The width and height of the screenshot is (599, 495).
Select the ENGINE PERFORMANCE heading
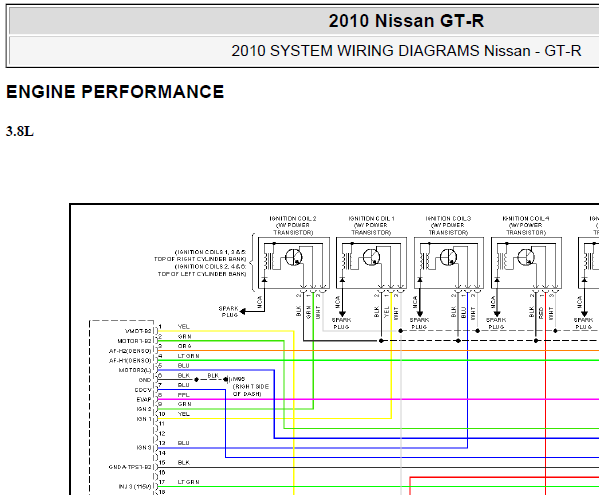pyautogui.click(x=115, y=92)
